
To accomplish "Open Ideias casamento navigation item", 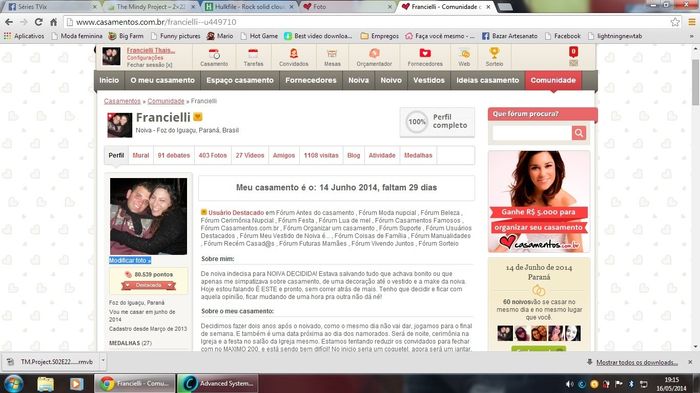I will tap(488, 80).
